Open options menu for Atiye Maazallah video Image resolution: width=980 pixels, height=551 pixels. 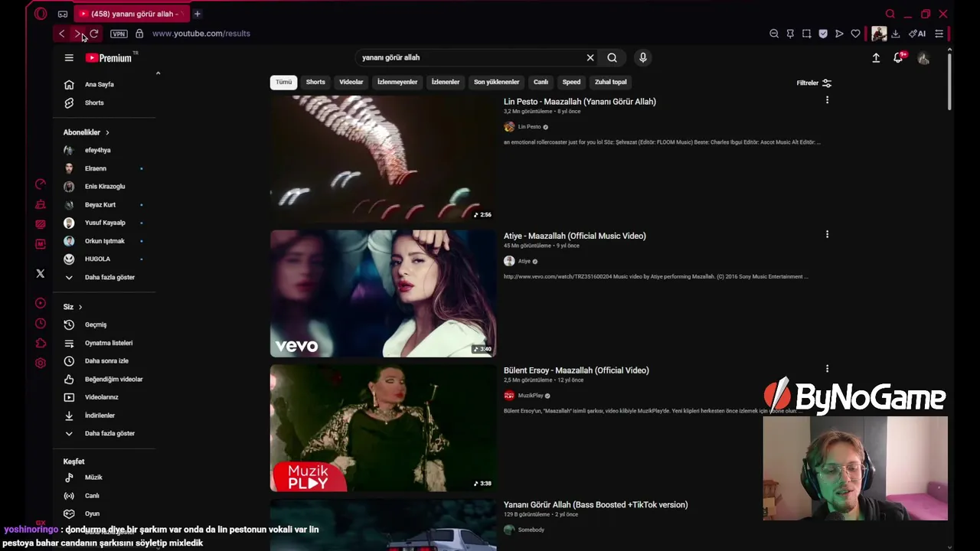pyautogui.click(x=827, y=234)
